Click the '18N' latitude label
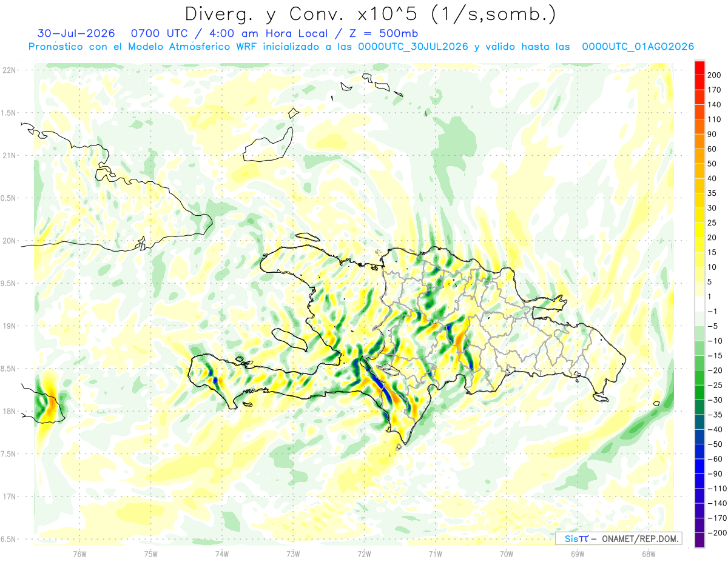 9,411
